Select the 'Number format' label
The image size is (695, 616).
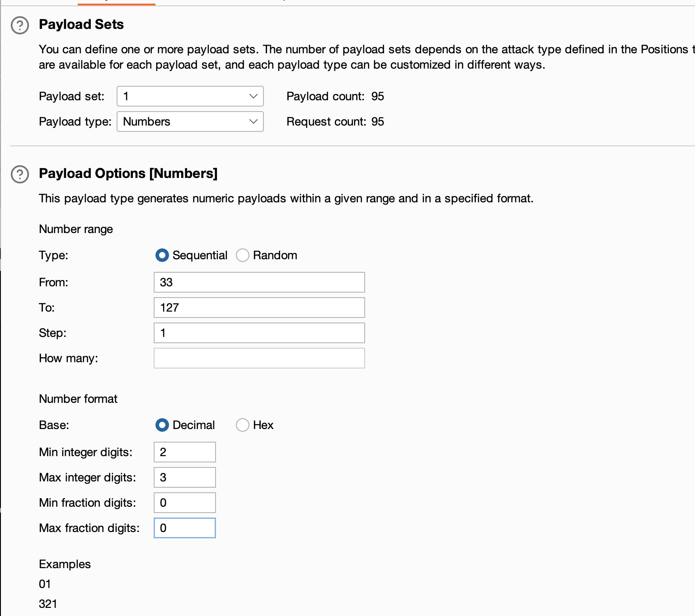click(78, 399)
